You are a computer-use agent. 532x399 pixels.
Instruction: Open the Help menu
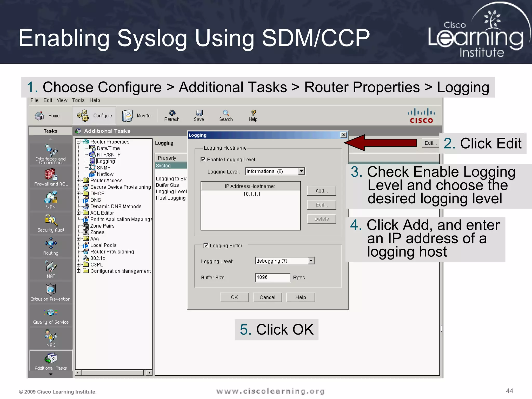click(x=95, y=100)
